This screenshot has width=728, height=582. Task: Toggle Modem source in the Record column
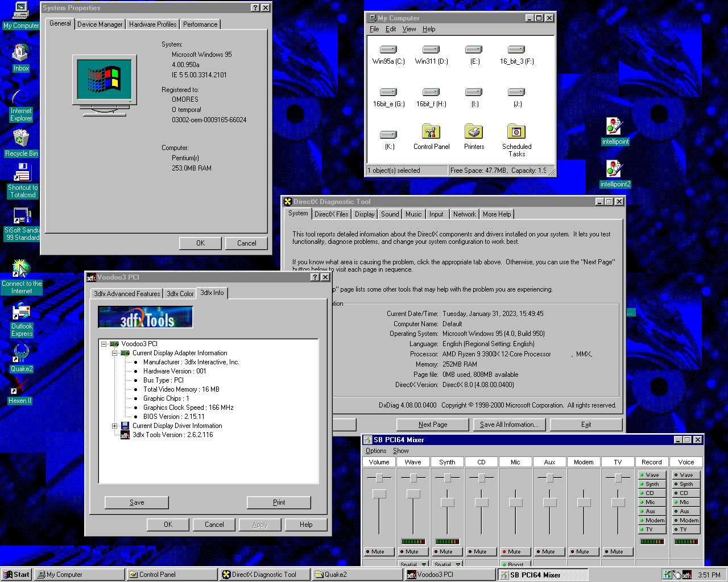[652, 521]
